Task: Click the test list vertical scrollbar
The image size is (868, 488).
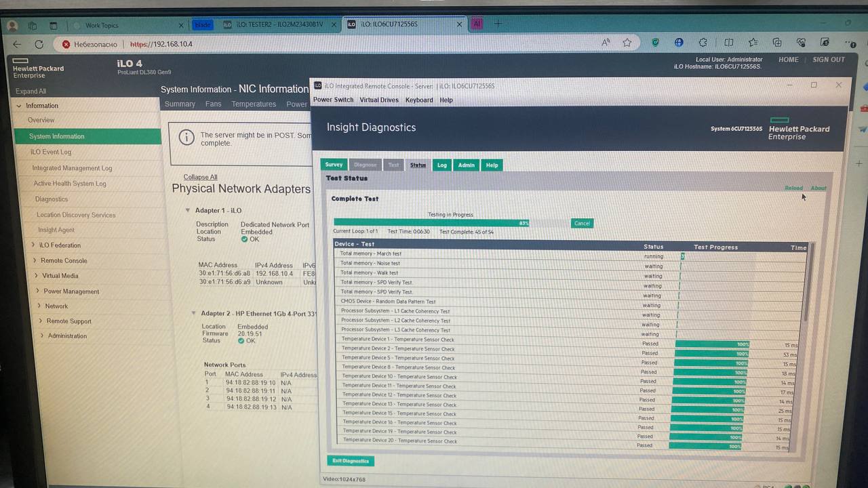Action: pos(807,285)
